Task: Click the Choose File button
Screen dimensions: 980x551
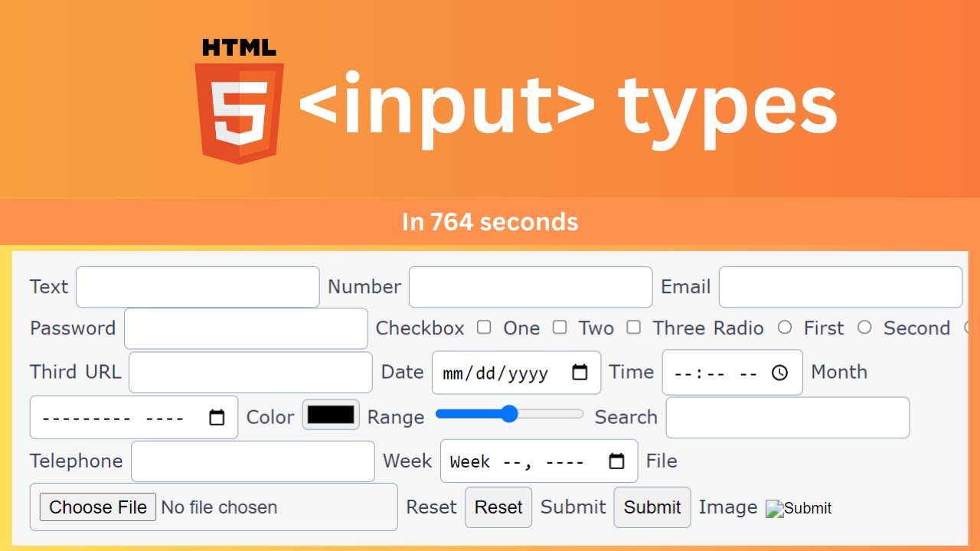Action: point(98,507)
